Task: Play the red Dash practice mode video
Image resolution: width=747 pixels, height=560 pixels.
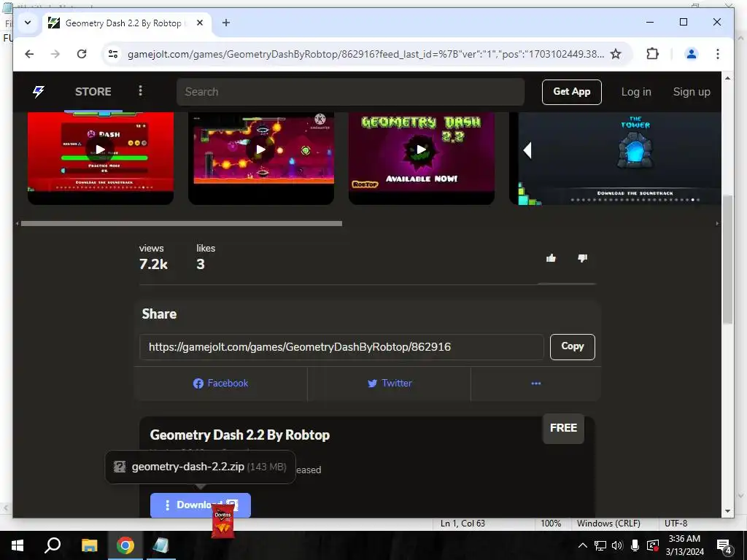Action: click(x=101, y=149)
